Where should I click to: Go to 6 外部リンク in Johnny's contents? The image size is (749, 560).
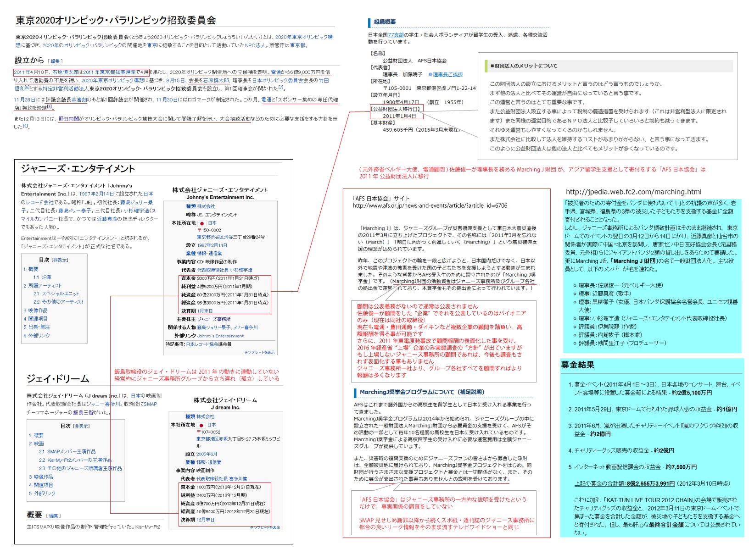tap(37, 335)
